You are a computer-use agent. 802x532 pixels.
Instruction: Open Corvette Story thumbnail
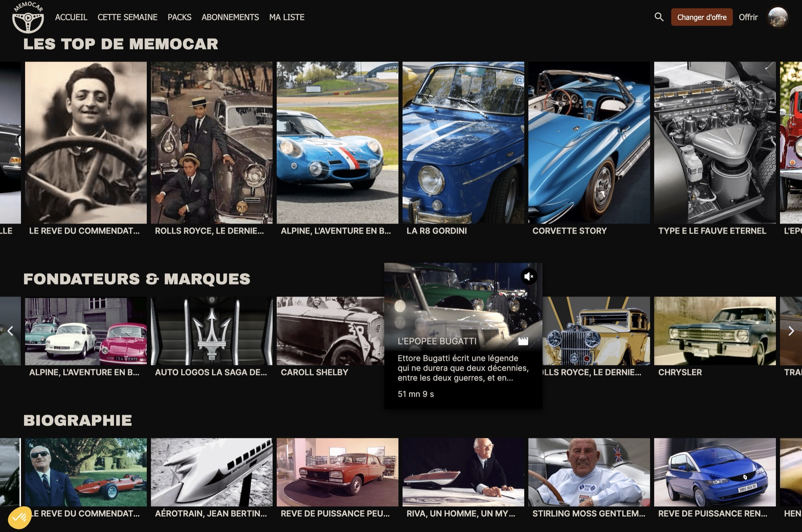589,143
